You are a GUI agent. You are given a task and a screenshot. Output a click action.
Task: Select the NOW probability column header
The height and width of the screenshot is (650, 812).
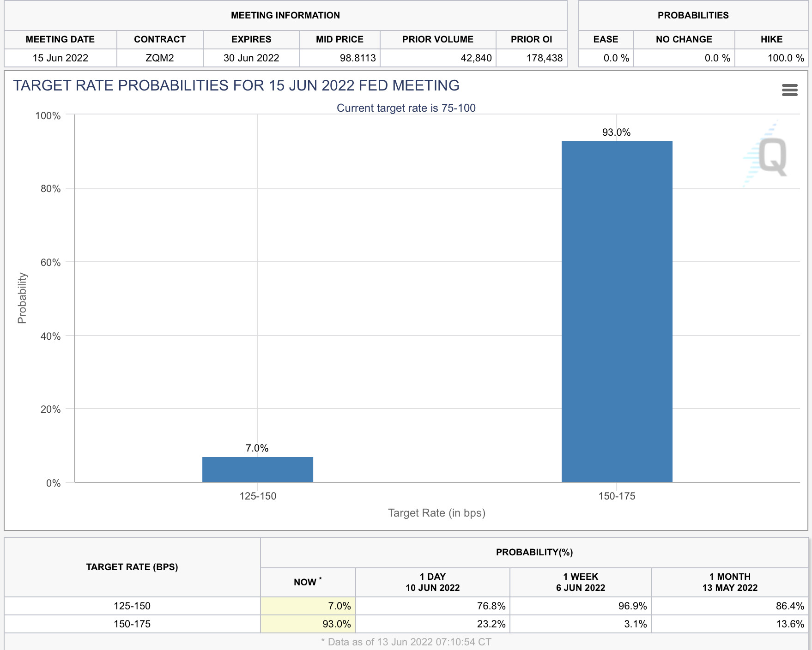pos(308,582)
